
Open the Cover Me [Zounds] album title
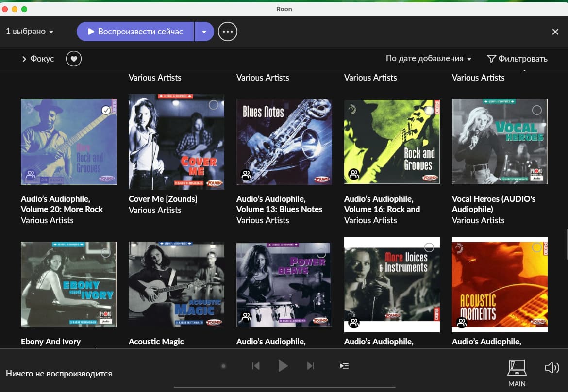pyautogui.click(x=163, y=199)
